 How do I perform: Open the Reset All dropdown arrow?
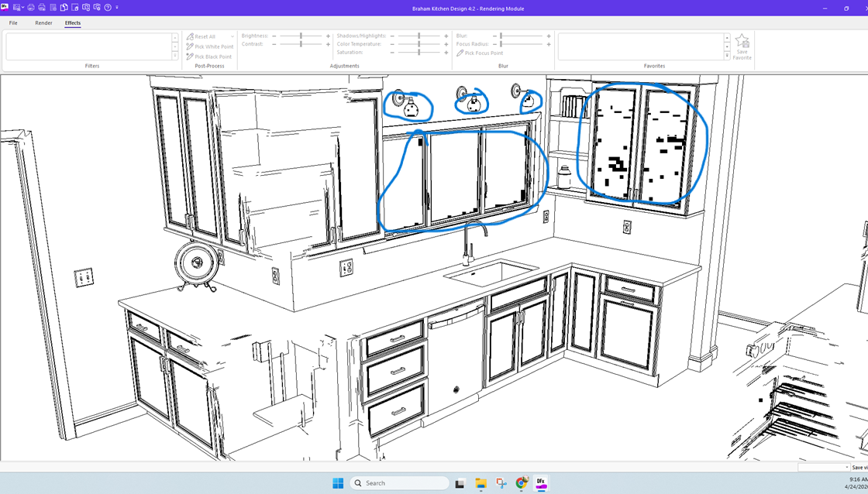coord(232,36)
